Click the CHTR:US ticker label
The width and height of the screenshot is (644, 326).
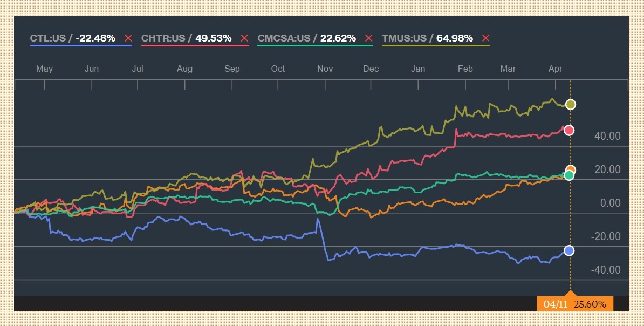pos(163,38)
